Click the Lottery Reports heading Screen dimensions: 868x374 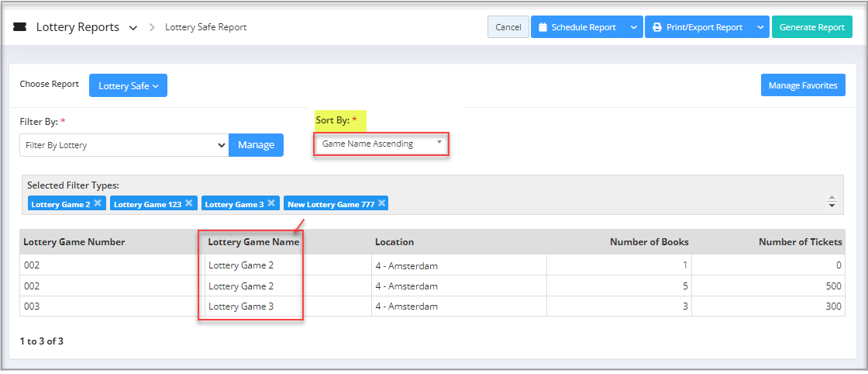click(77, 27)
